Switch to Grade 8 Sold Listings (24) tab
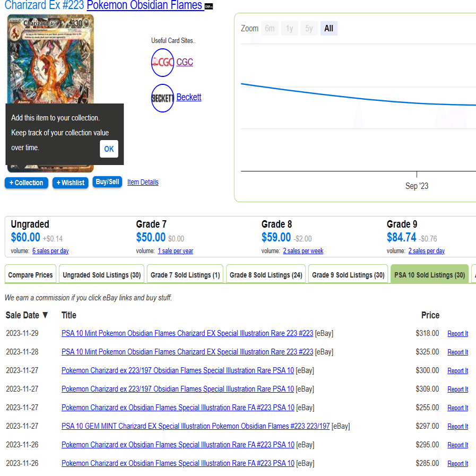The height and width of the screenshot is (476, 476). click(x=266, y=275)
